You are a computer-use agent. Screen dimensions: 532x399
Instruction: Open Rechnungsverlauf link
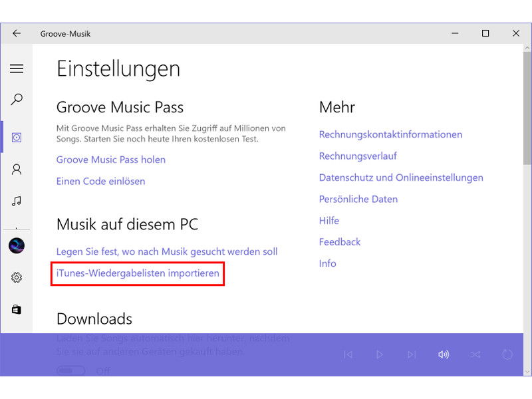click(358, 156)
